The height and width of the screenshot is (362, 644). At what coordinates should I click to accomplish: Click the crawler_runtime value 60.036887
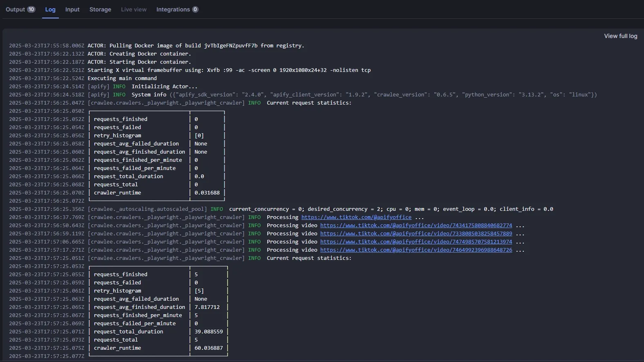coord(208,348)
